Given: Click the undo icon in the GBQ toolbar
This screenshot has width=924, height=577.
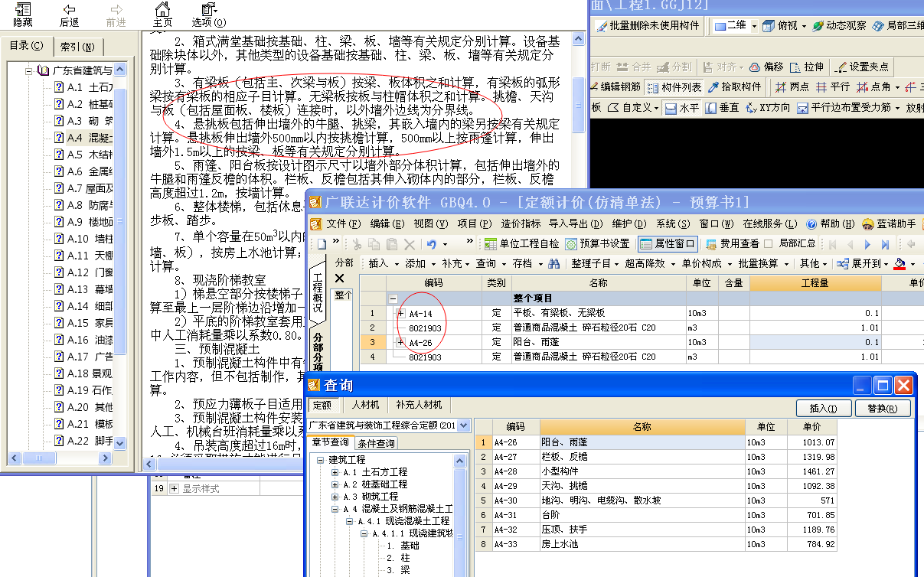Looking at the screenshot, I should point(432,244).
